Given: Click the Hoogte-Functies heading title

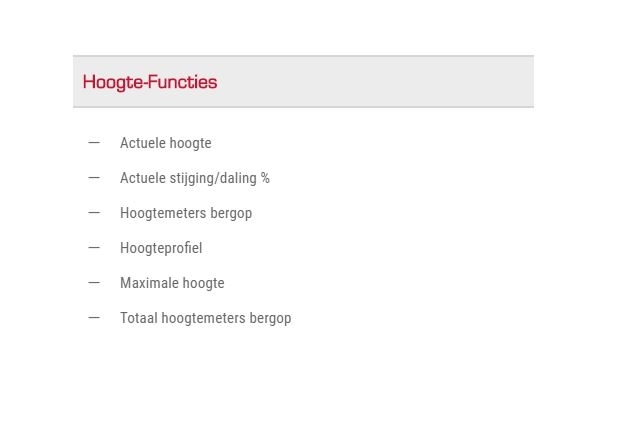Looking at the screenshot, I should tap(150, 82).
